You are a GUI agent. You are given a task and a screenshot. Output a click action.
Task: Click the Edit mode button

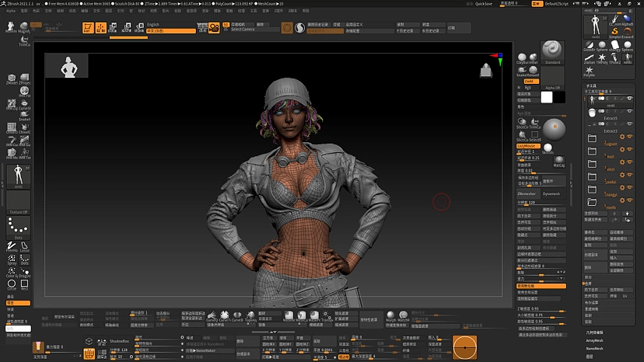click(88, 27)
